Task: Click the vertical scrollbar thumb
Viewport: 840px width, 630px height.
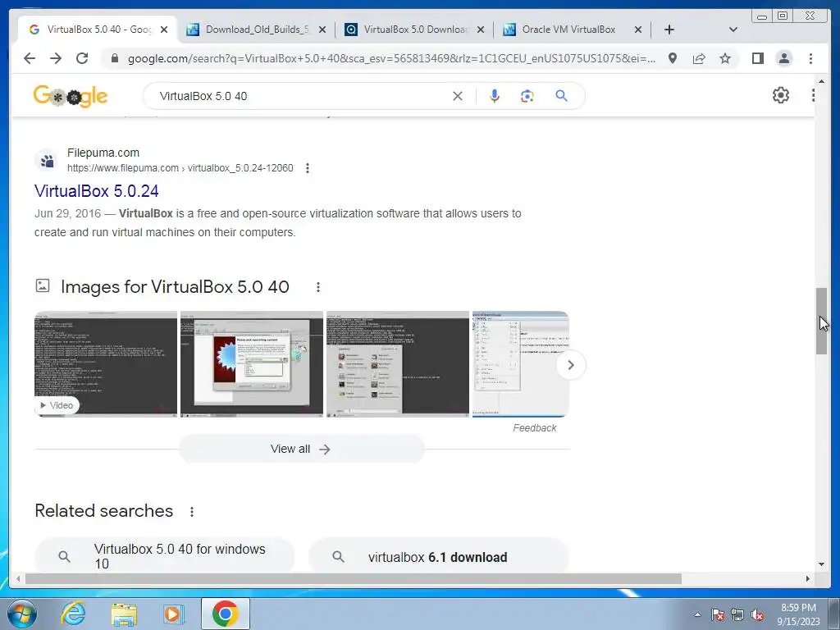Action: [822, 321]
